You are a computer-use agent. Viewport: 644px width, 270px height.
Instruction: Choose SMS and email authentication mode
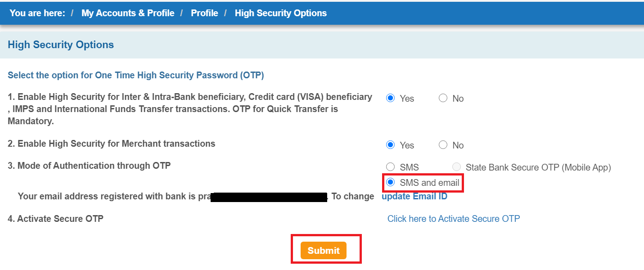click(390, 183)
